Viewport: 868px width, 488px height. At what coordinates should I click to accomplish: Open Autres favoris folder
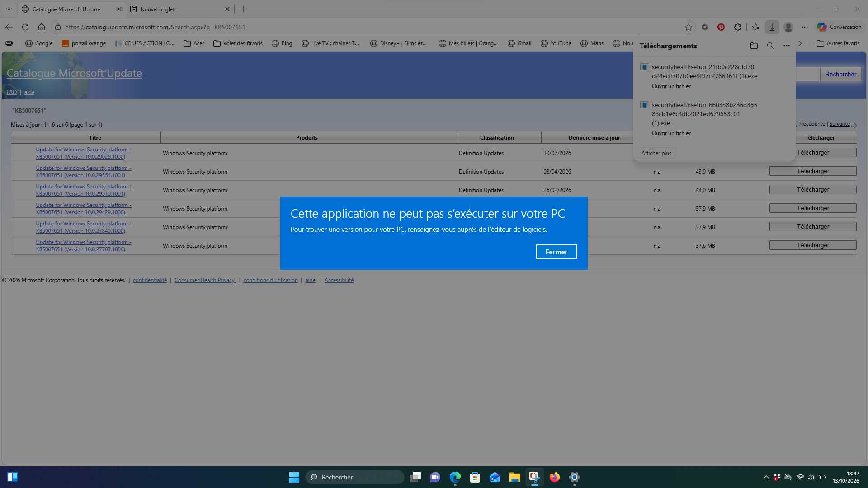coord(838,43)
